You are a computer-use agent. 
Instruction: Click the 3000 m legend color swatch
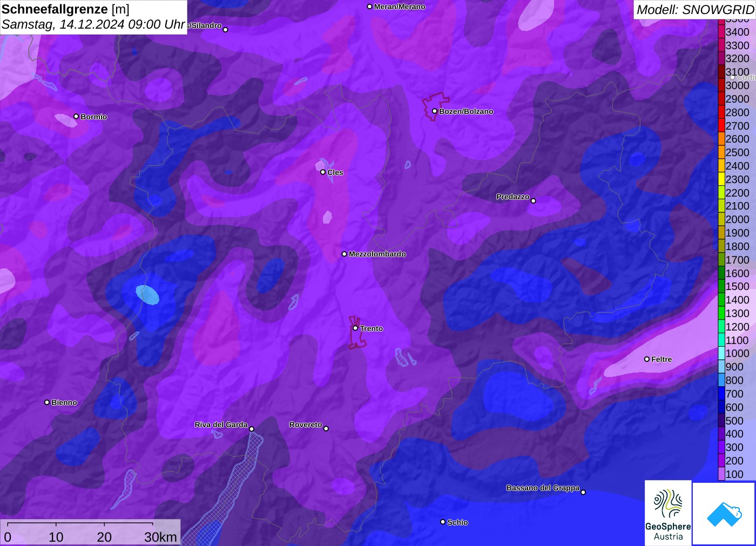pyautogui.click(x=721, y=85)
